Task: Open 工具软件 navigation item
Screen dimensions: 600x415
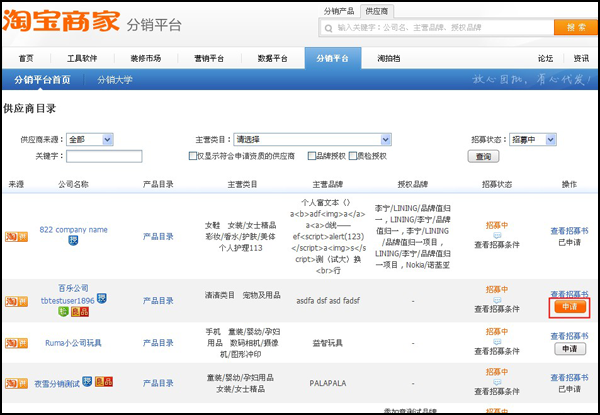Action: (x=82, y=59)
